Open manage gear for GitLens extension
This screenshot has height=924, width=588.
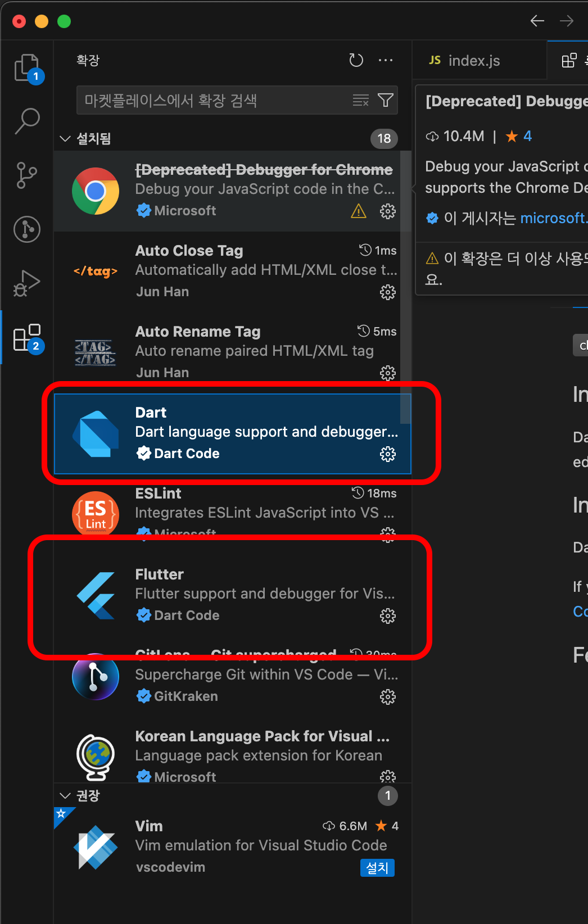(x=388, y=697)
